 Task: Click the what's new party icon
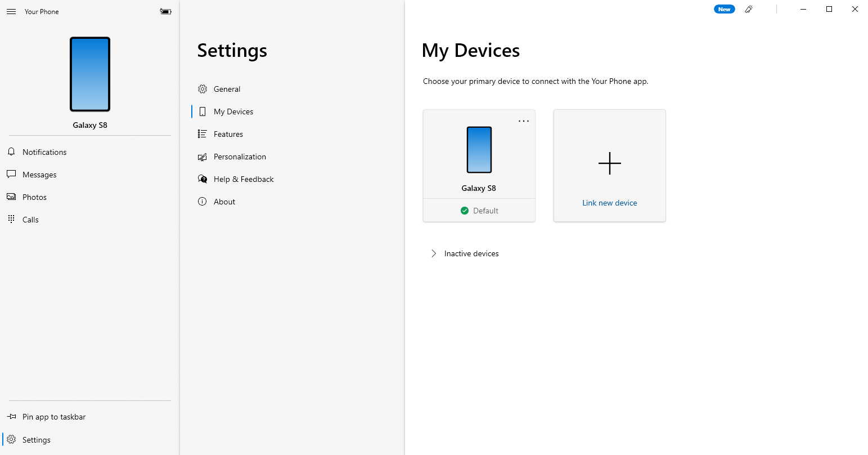(749, 9)
